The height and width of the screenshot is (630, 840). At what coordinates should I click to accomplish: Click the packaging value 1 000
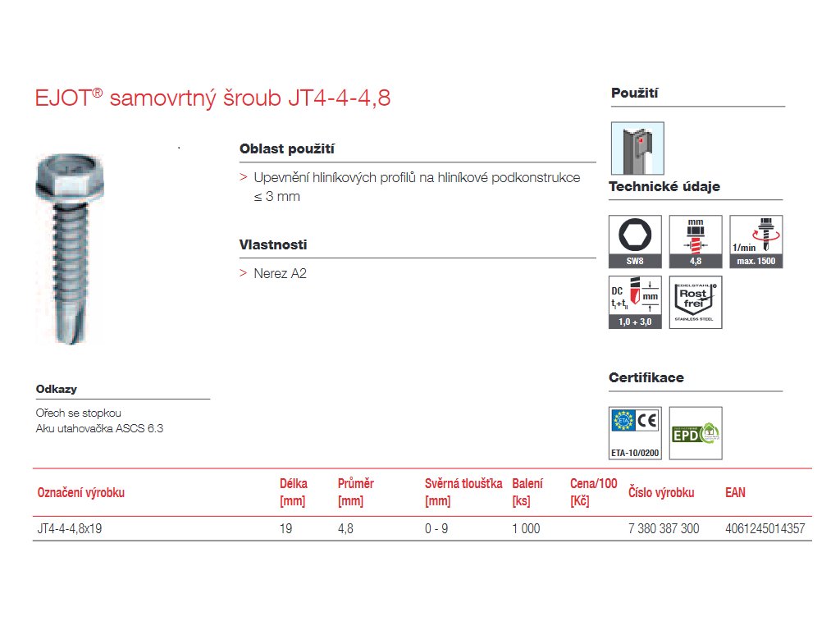click(526, 529)
